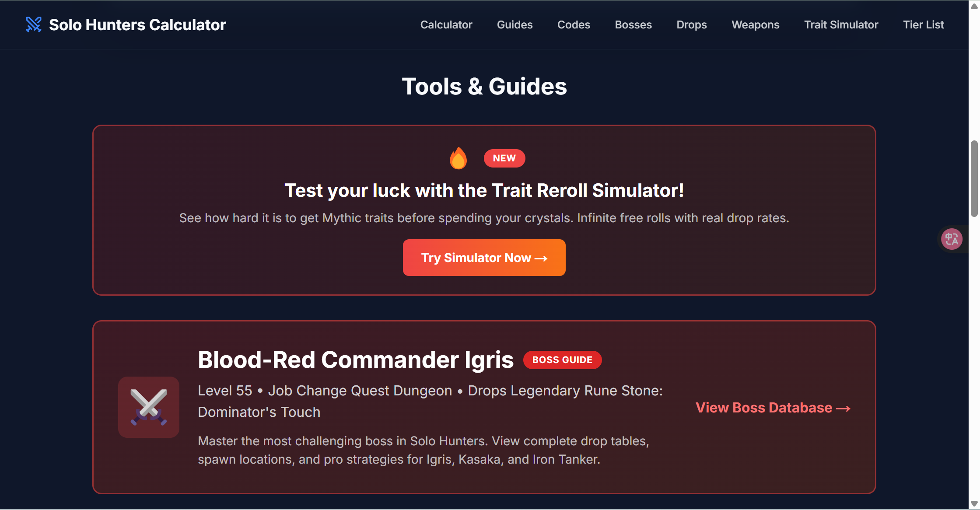Click the vertical scrollbar thumb
The image size is (980, 510).
point(974,178)
